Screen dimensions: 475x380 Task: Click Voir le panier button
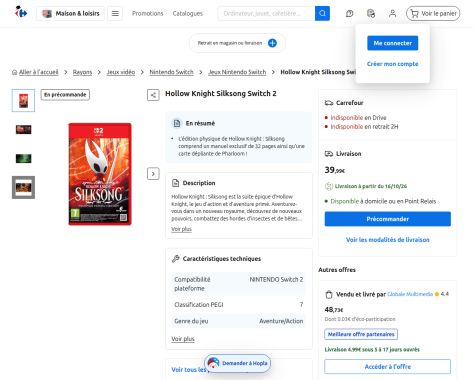click(433, 13)
